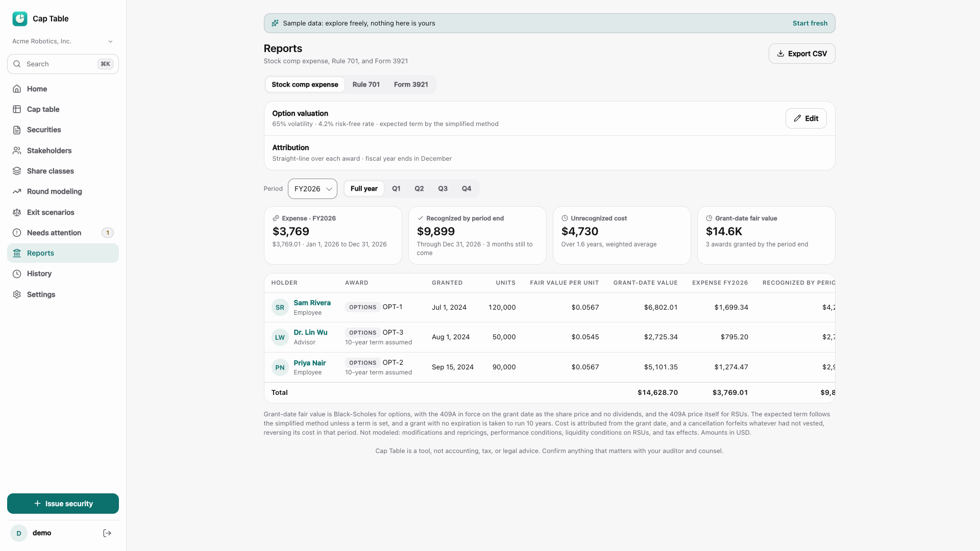Click the Start fresh link
The image size is (980, 551).
[810, 23]
